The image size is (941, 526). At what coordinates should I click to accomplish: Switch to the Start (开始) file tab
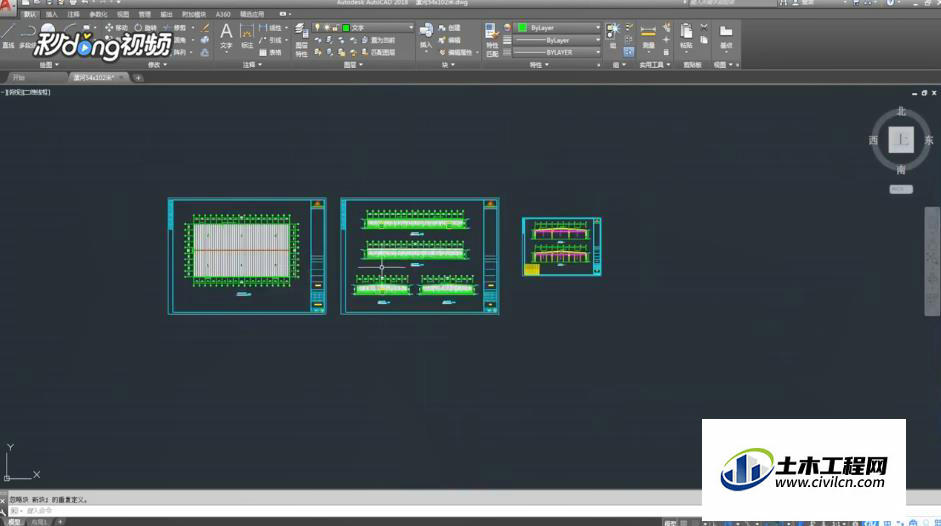pos(35,77)
